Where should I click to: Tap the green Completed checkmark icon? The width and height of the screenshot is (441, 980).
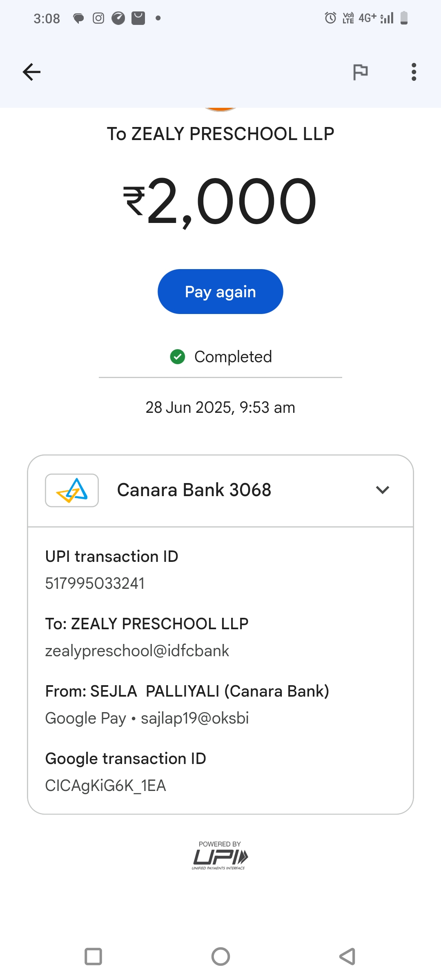pyautogui.click(x=178, y=356)
